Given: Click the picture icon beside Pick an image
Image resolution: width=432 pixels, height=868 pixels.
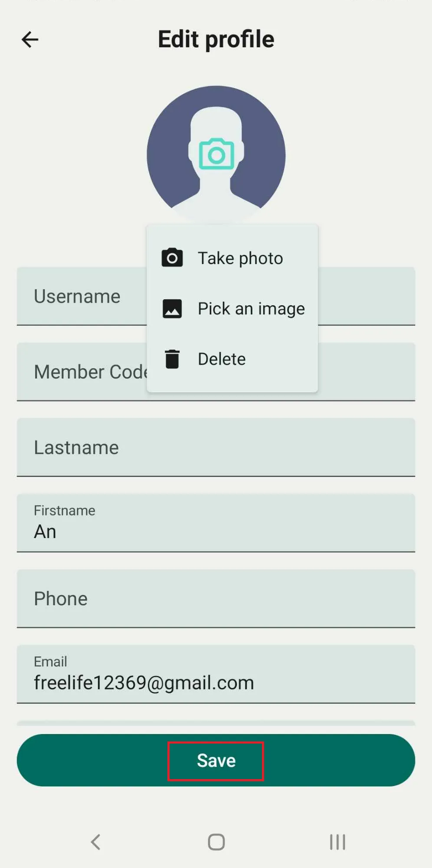Looking at the screenshot, I should point(172,309).
